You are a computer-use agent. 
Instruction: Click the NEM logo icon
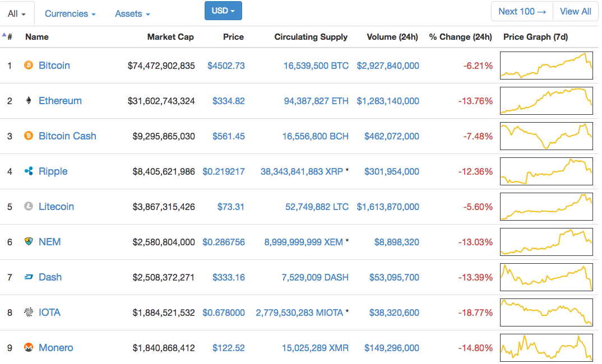[29, 242]
